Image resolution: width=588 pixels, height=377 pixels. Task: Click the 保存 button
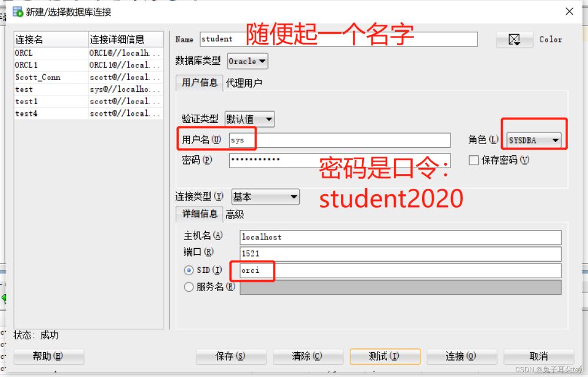231,356
